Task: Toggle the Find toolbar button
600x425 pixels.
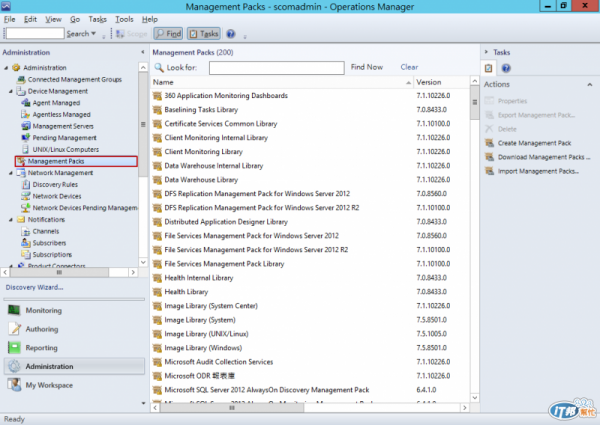Action: [168, 34]
